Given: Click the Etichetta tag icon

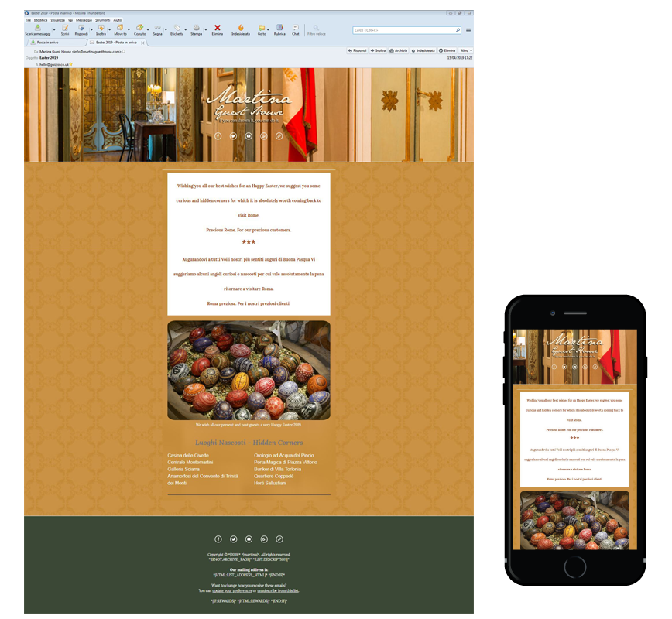Looking at the screenshot, I should coord(177,29).
